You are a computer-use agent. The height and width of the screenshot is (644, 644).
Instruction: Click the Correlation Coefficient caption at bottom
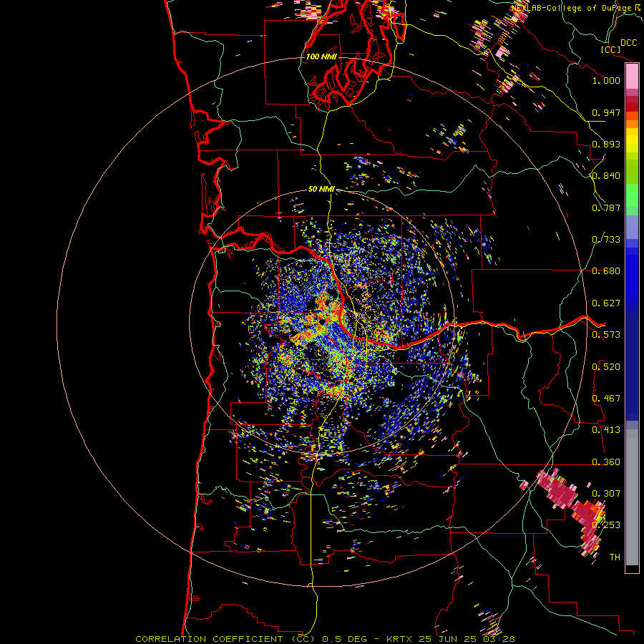(325, 639)
